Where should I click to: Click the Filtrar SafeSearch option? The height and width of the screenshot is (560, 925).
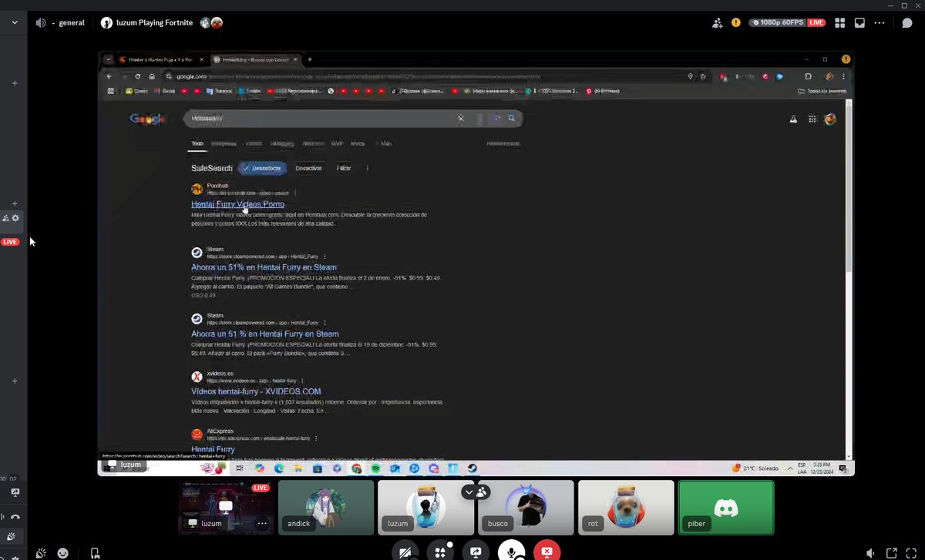(x=344, y=168)
